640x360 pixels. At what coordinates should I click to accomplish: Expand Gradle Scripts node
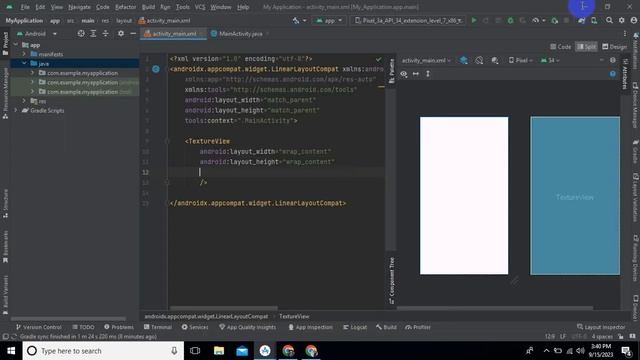[16, 110]
